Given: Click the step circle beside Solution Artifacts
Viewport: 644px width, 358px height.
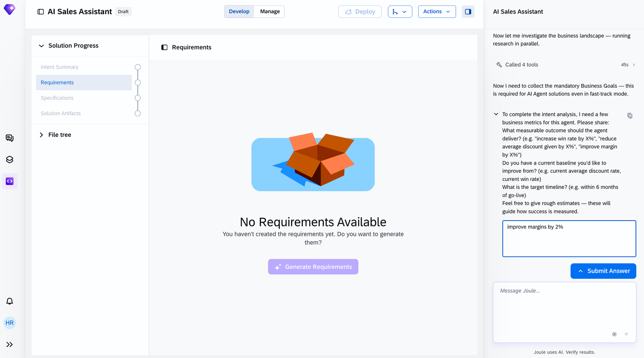Looking at the screenshot, I should point(138,113).
